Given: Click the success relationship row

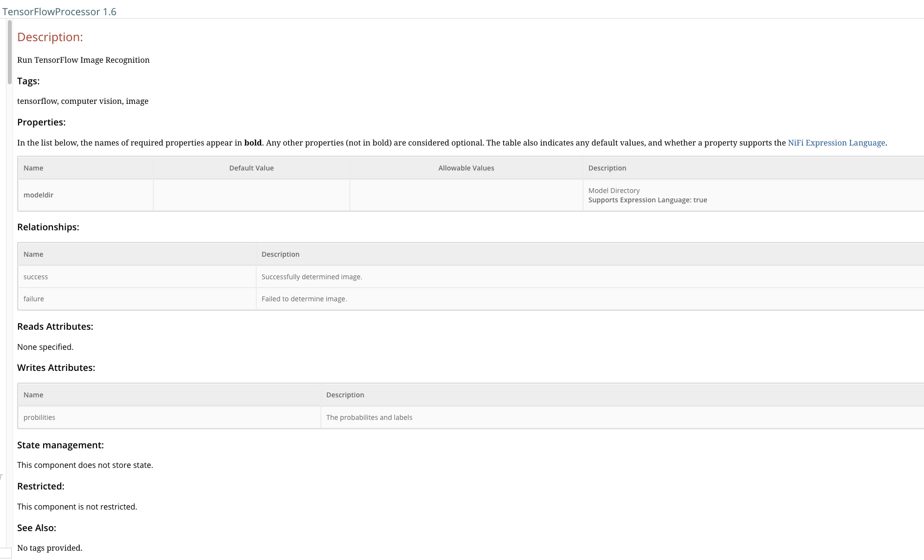Looking at the screenshot, I should (471, 277).
